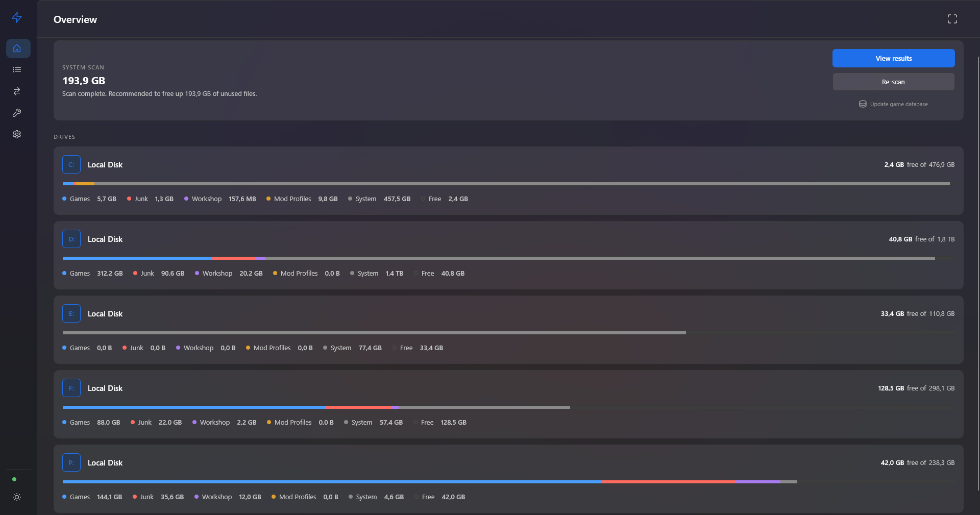Click the Mod Profiles 9,8 GB legend entry

point(302,199)
